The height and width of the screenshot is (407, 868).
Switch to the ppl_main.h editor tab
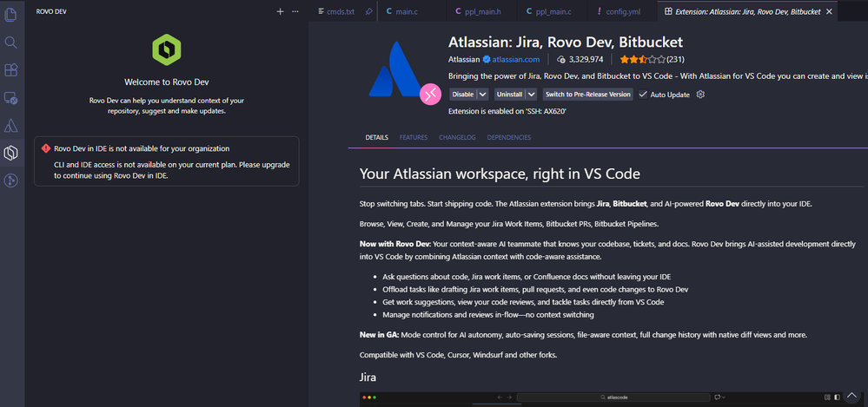pyautogui.click(x=481, y=11)
